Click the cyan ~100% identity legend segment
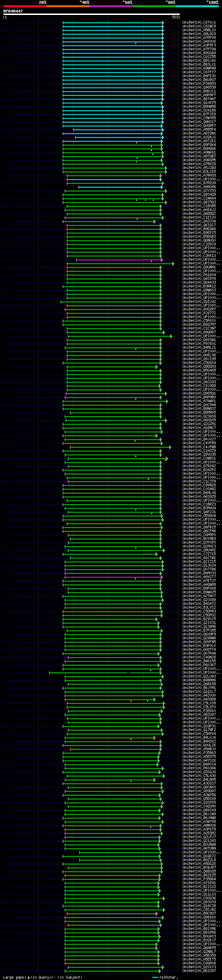This screenshot has width=222, height=980. tap(197, 7)
